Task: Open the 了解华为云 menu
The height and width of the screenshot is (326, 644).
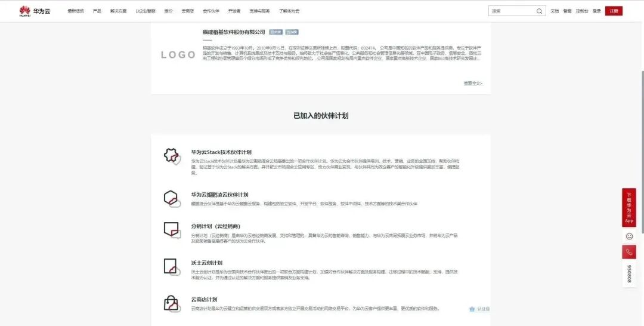Action: [289, 11]
